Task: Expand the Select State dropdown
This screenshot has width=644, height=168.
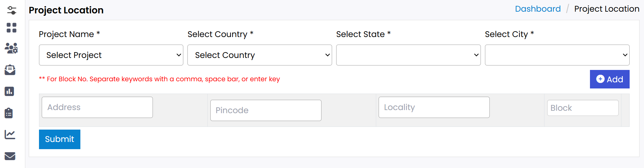Action: point(408,55)
